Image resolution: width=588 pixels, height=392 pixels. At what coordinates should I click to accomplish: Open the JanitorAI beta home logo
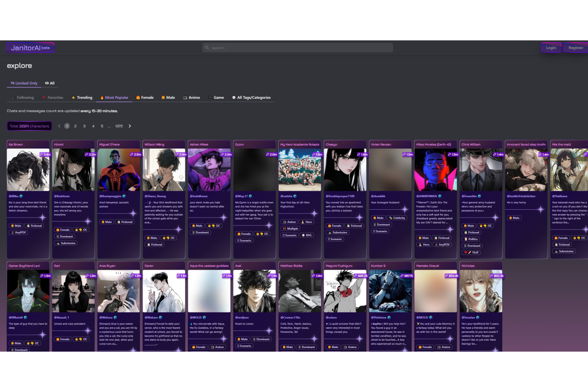tap(30, 48)
